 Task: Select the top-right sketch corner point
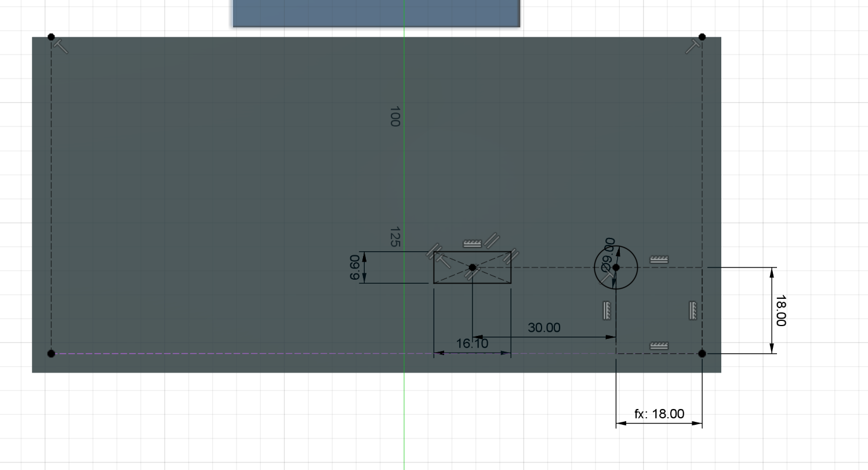702,37
